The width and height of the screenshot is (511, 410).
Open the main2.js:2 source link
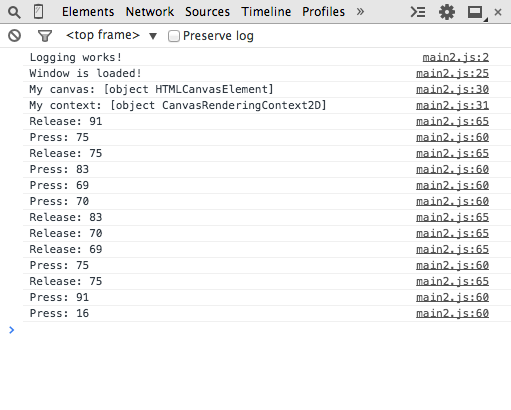point(456,57)
